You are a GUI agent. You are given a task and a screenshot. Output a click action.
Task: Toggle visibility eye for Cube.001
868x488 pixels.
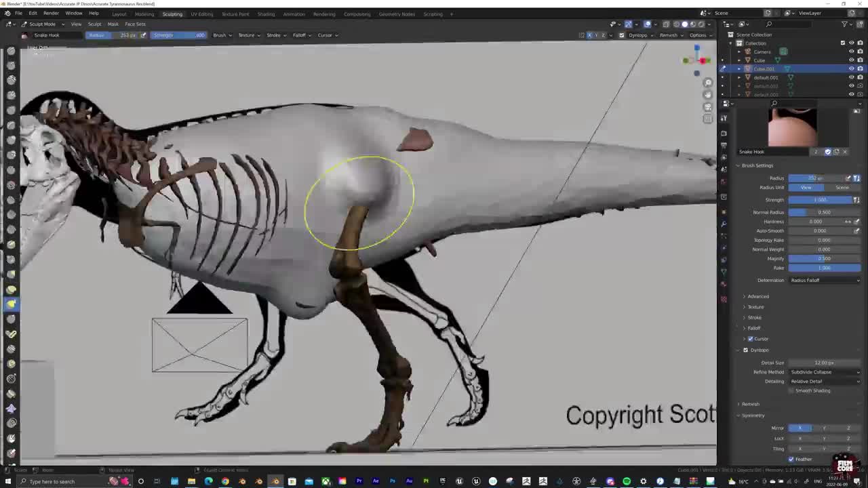(x=852, y=68)
